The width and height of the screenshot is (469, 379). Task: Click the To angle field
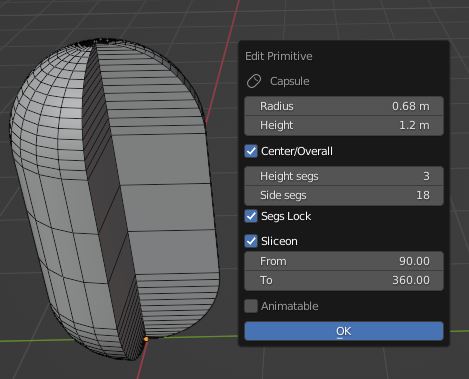(344, 280)
